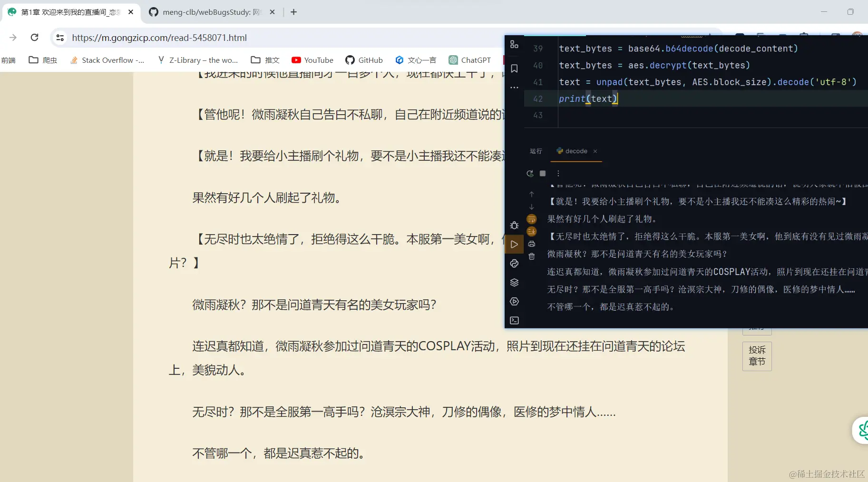This screenshot has width=868, height=482.
Task: Toggle soft-wrap in the run console
Action: click(532, 219)
